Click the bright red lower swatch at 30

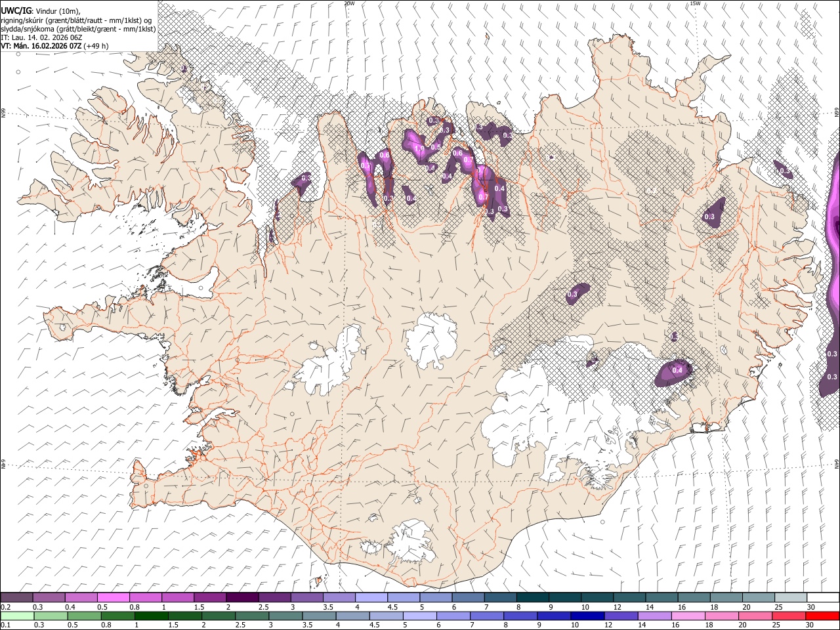822,616
